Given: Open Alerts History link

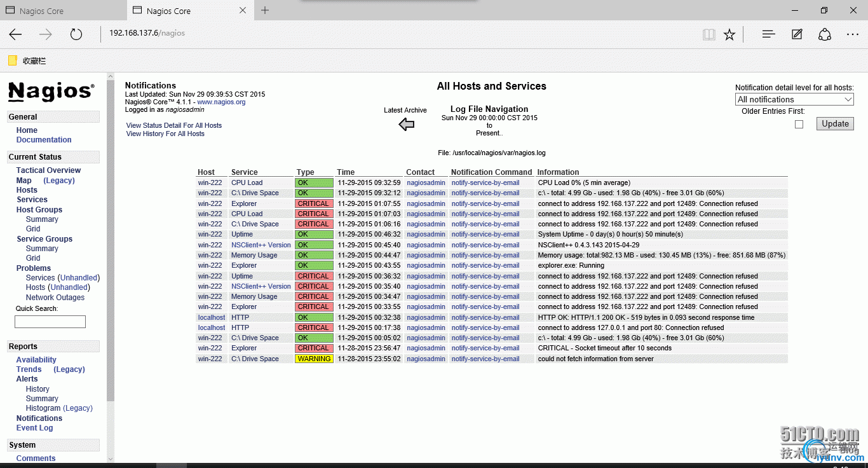Looking at the screenshot, I should pyautogui.click(x=37, y=389).
